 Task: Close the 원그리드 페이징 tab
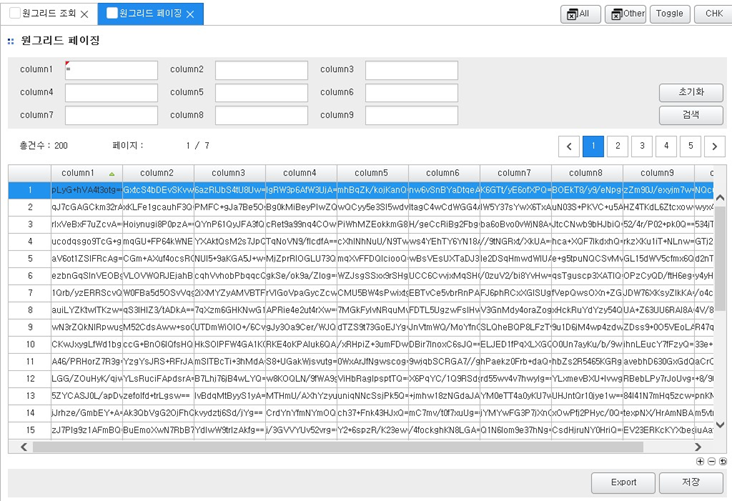[190, 14]
